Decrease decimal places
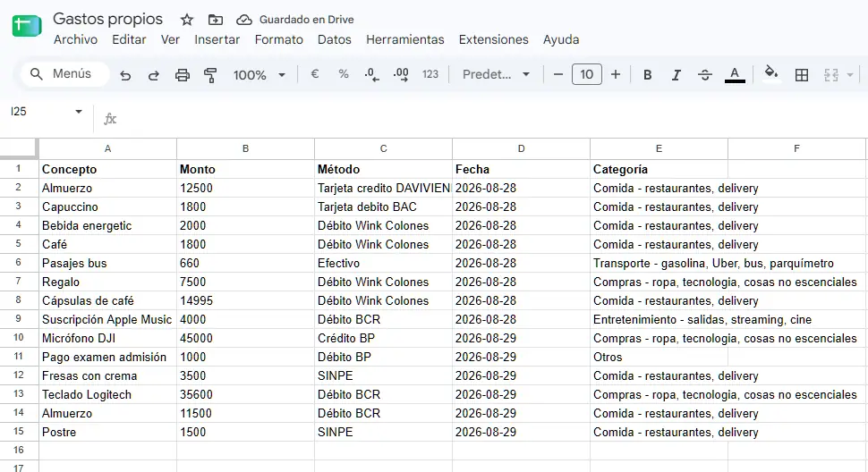 pos(372,74)
